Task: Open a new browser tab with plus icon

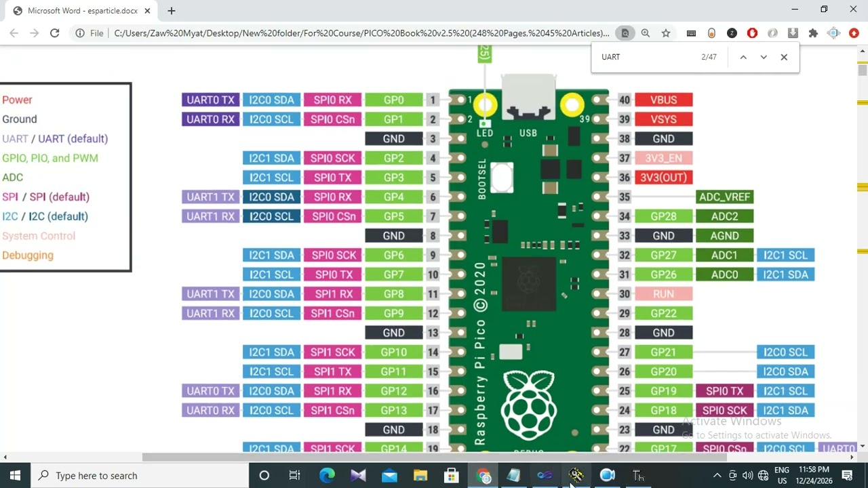Action: pos(172,11)
